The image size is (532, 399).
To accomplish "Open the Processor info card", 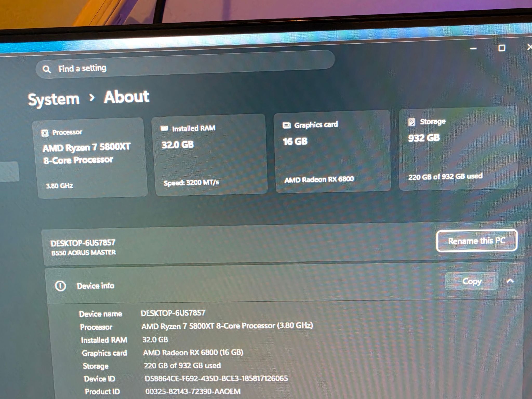I will click(x=90, y=158).
